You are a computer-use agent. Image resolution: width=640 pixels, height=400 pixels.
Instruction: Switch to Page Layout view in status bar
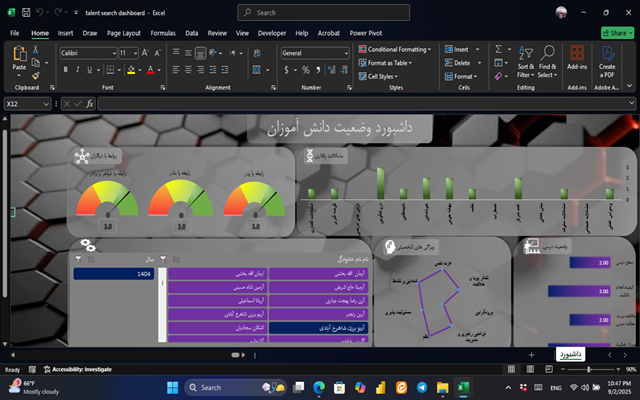(530, 369)
